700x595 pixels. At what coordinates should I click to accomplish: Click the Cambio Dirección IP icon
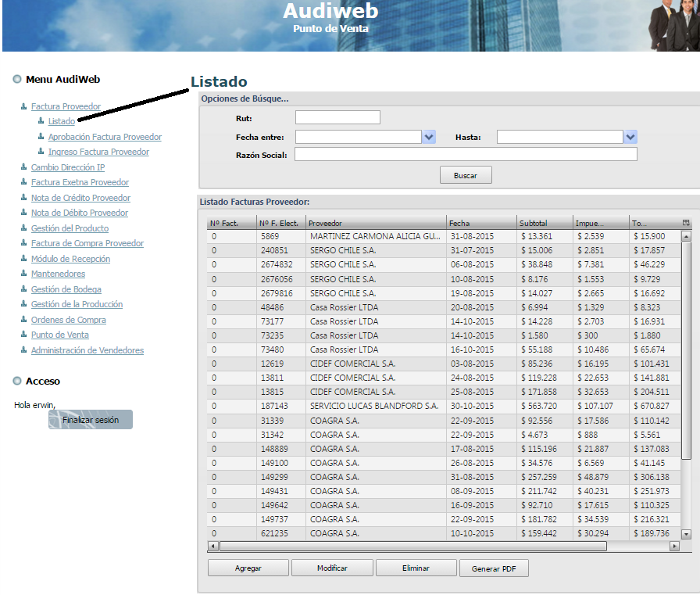23,167
